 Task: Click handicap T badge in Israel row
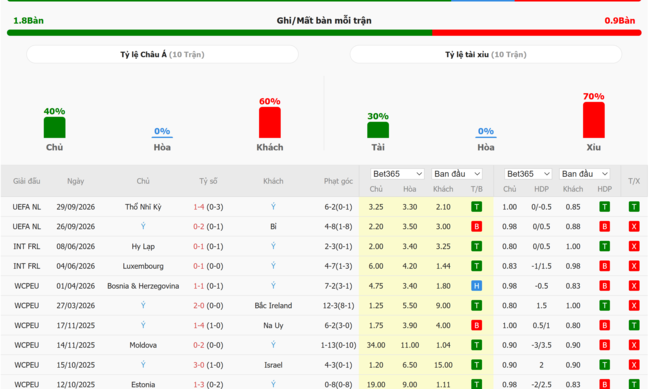(x=604, y=365)
